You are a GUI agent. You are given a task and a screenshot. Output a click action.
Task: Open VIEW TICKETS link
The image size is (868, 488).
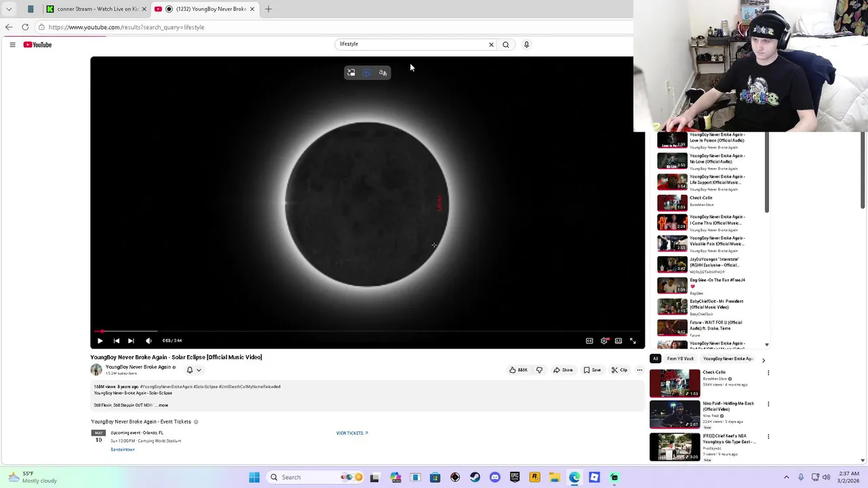[x=352, y=433]
